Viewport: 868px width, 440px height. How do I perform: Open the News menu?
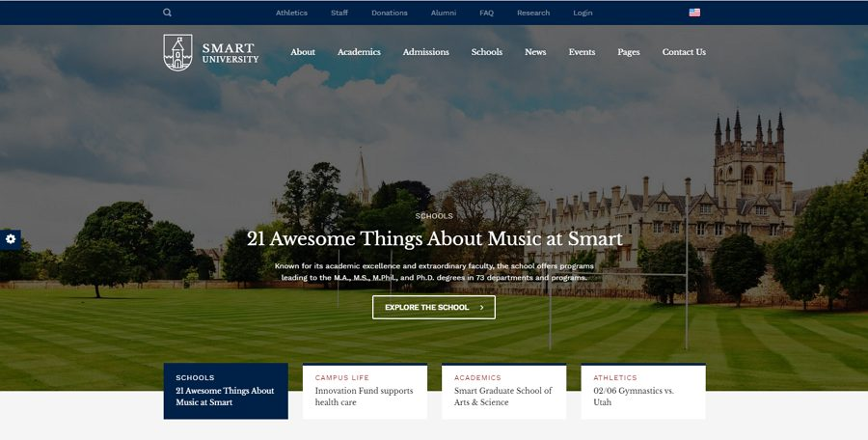tap(535, 52)
